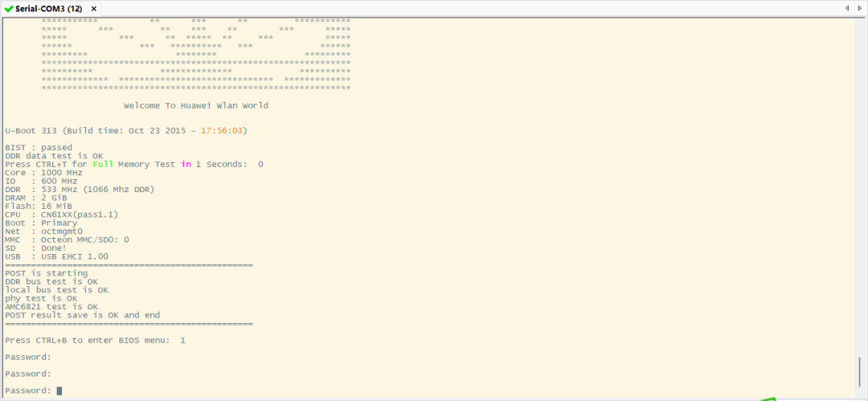Click the cursor at the last Password prompt

59,391
